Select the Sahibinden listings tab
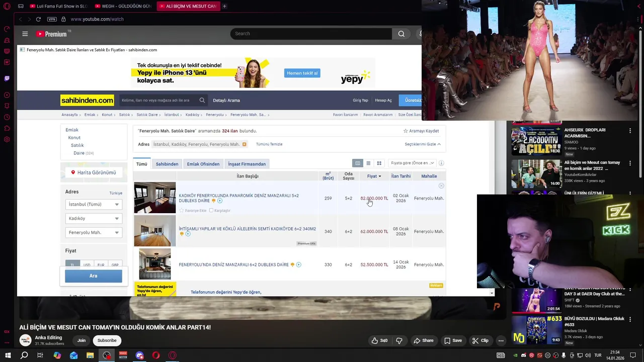 167,164
